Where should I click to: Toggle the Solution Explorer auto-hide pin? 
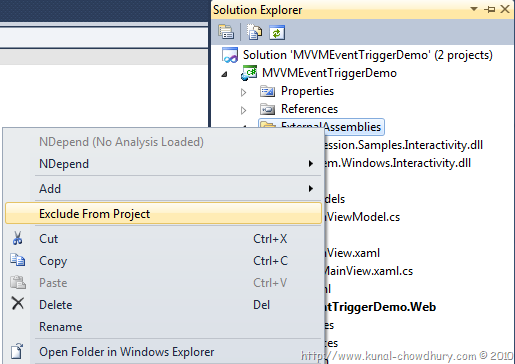pos(490,10)
